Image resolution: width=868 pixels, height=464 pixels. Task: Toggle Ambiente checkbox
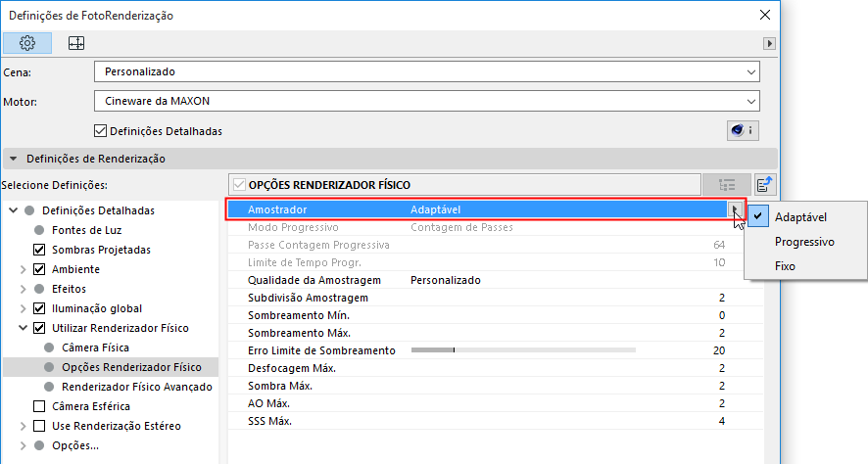39,269
